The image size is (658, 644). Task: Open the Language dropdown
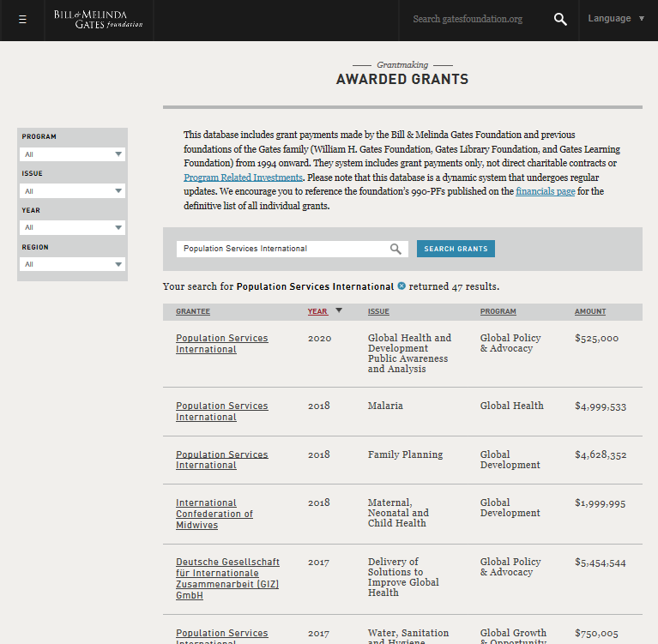(x=616, y=19)
